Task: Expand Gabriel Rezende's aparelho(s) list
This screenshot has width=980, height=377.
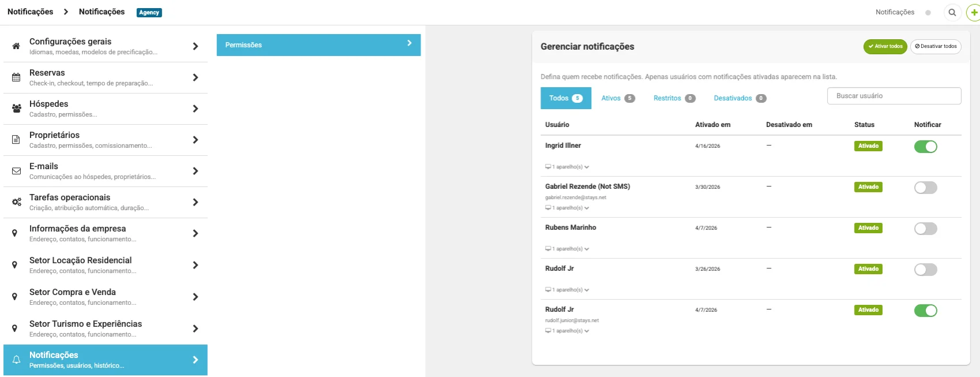Action: [x=567, y=208]
